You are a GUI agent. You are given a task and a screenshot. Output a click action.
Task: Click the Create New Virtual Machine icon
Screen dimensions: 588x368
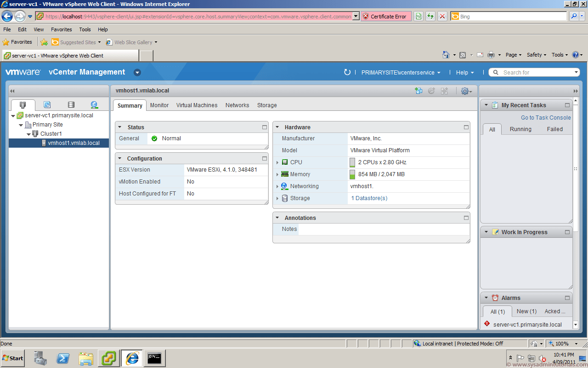[x=418, y=91]
